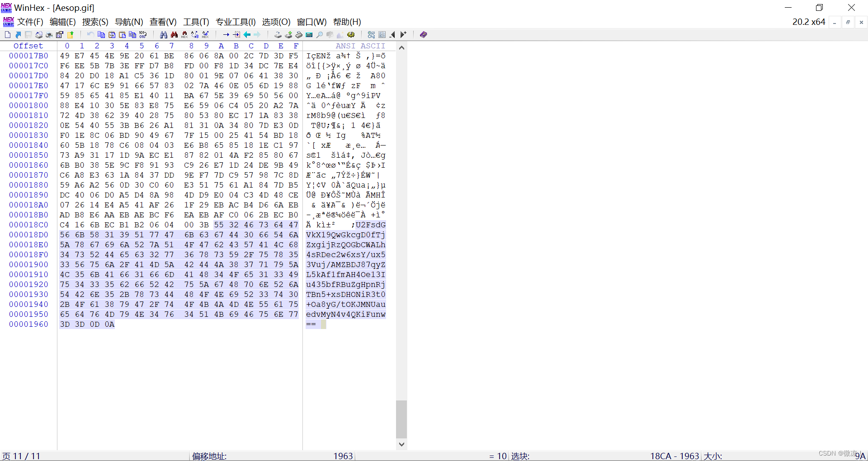Click offset label 000017B0
Viewport: 868px width, 461px height.
point(28,56)
